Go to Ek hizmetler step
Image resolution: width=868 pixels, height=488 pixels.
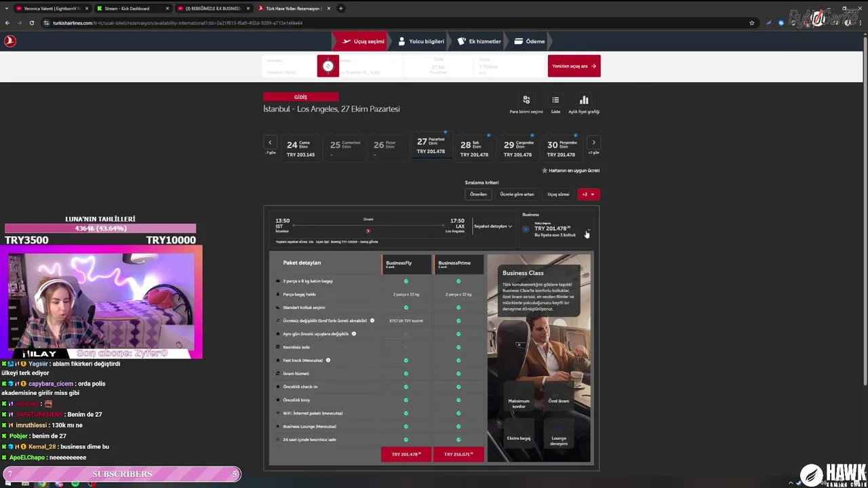tap(479, 41)
